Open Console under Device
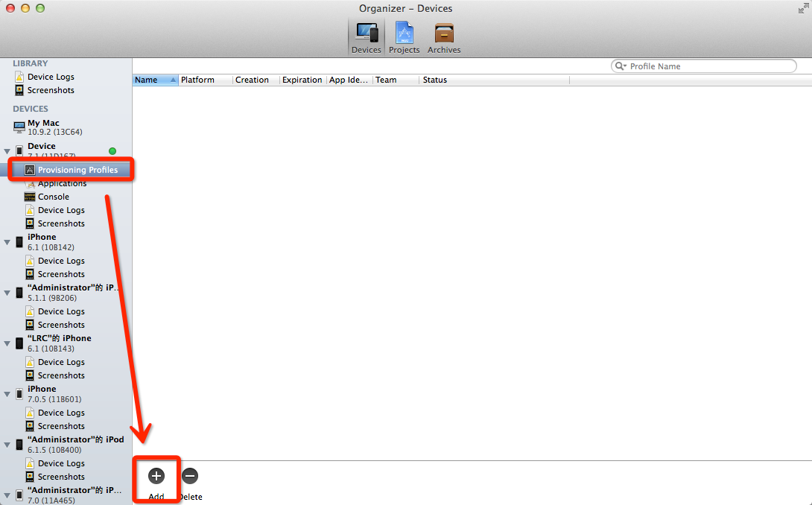Viewport: 812px width, 505px height. pos(53,197)
